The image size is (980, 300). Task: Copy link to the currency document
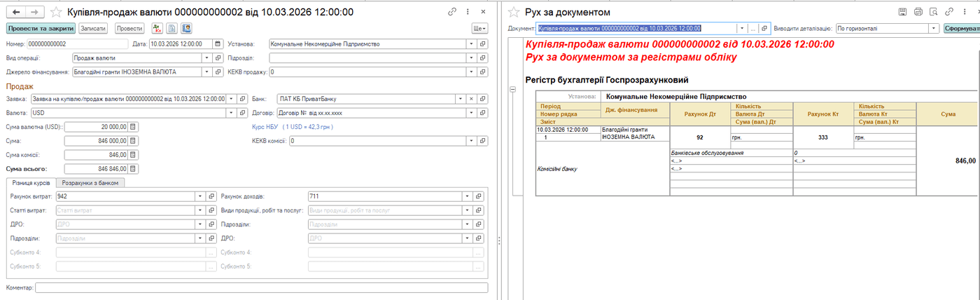(x=453, y=12)
